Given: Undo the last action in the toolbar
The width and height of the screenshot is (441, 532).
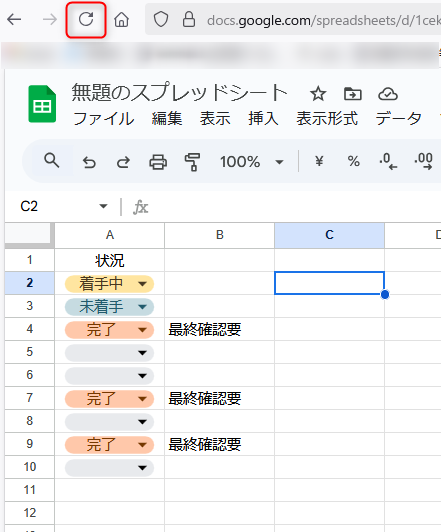Looking at the screenshot, I should pyautogui.click(x=89, y=162).
